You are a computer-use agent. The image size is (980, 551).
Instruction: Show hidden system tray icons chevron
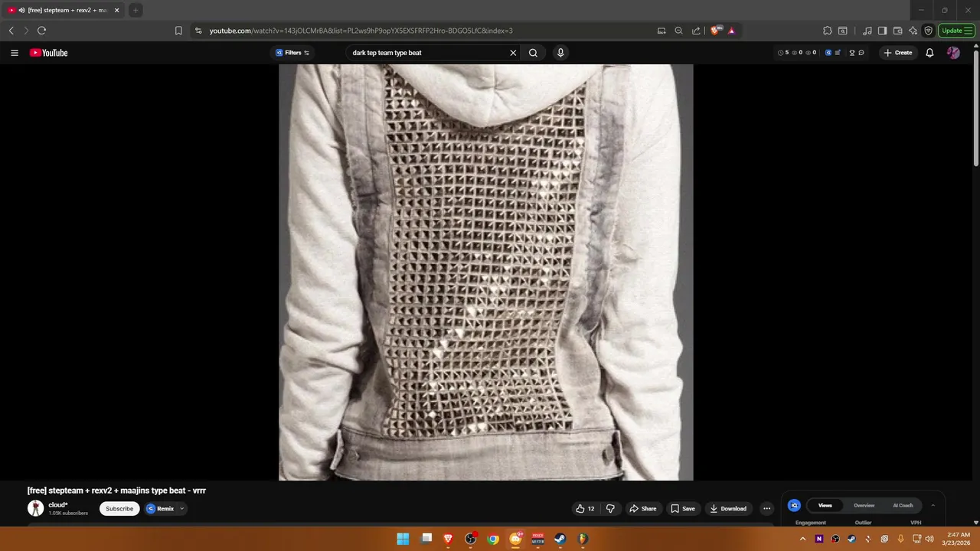point(802,539)
